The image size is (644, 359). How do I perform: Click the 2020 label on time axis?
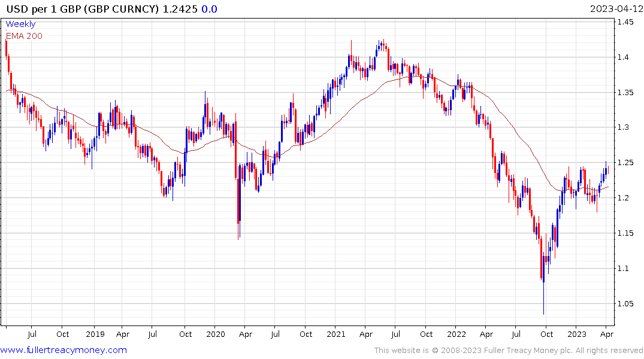(216, 334)
